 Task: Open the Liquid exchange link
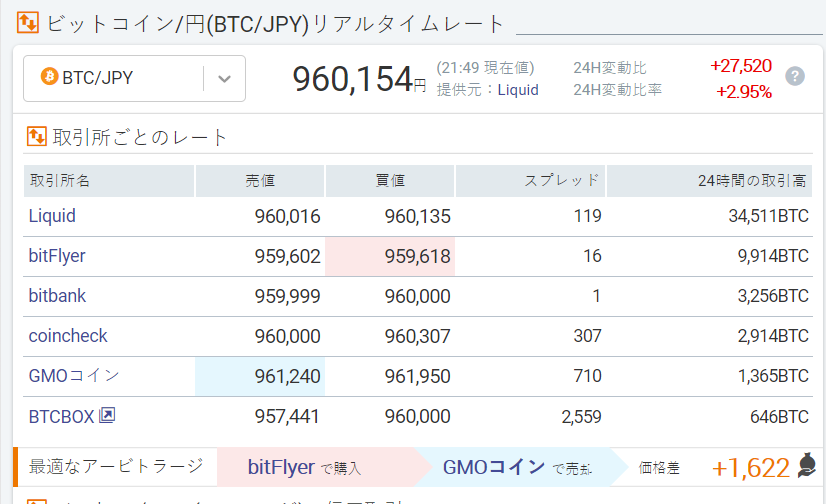click(x=52, y=216)
